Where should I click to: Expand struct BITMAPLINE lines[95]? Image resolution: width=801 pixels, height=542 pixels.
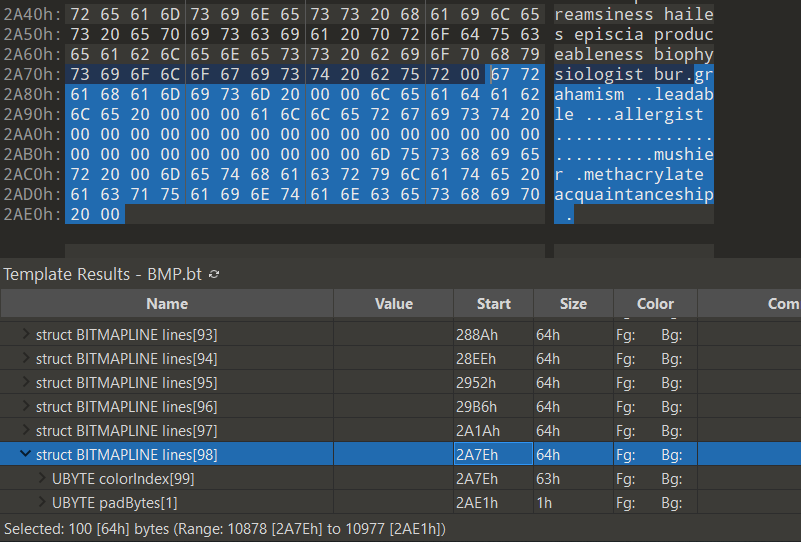click(26, 383)
